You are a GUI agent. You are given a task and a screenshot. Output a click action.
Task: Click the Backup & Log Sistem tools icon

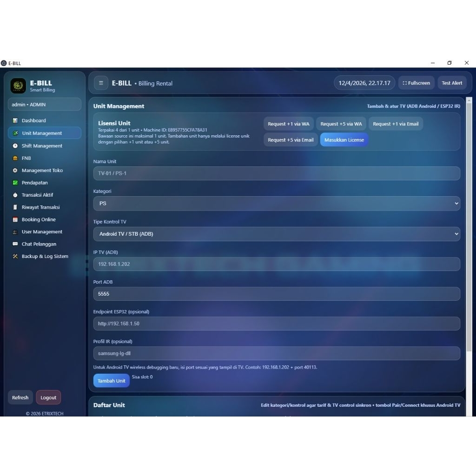coord(15,257)
